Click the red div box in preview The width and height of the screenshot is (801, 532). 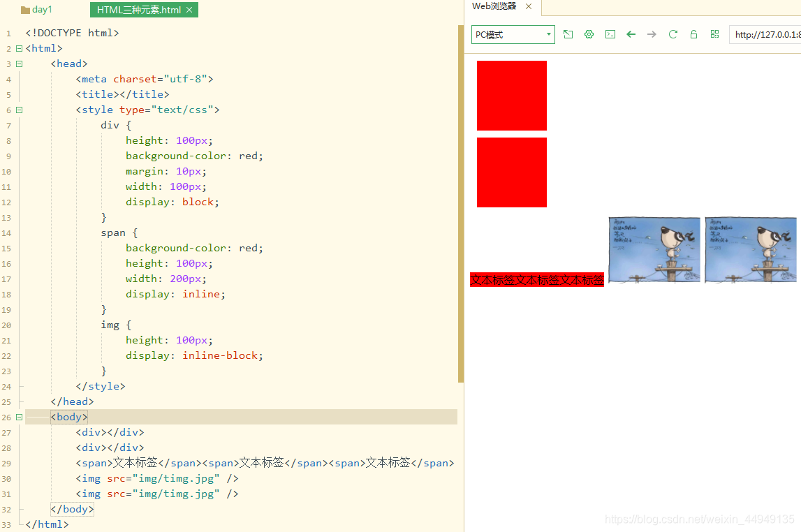[x=511, y=95]
